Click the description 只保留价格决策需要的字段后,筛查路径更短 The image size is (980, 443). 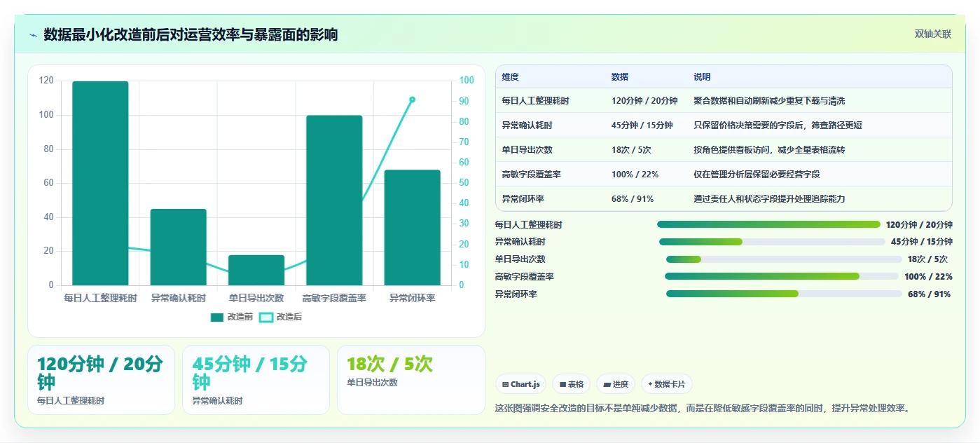coord(778,125)
